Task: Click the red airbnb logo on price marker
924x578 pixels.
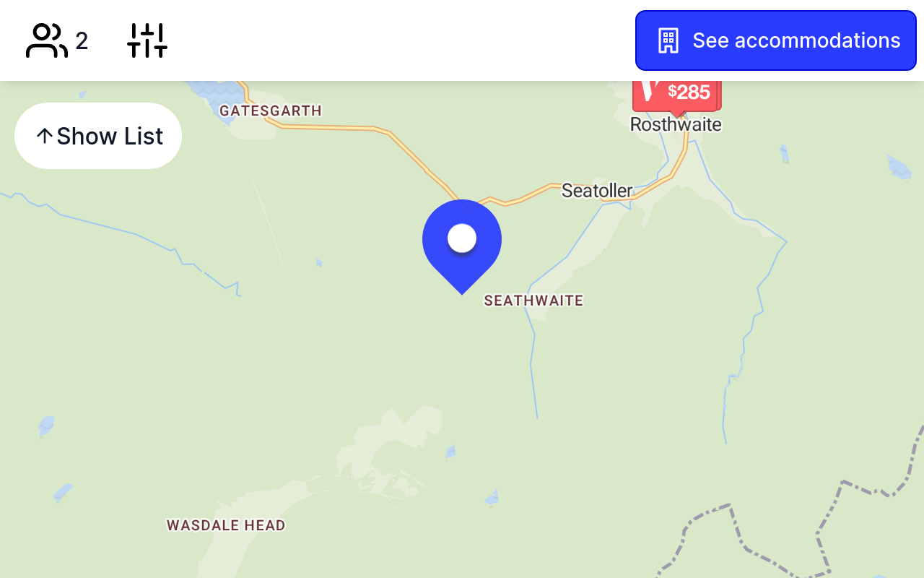Action: click(x=651, y=90)
